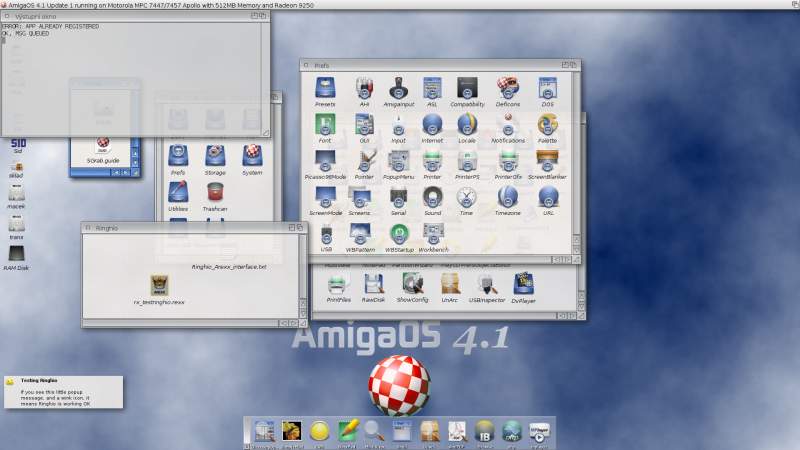Click the magnifying glass dock icon
The width and height of the screenshot is (800, 450).
pos(374,432)
